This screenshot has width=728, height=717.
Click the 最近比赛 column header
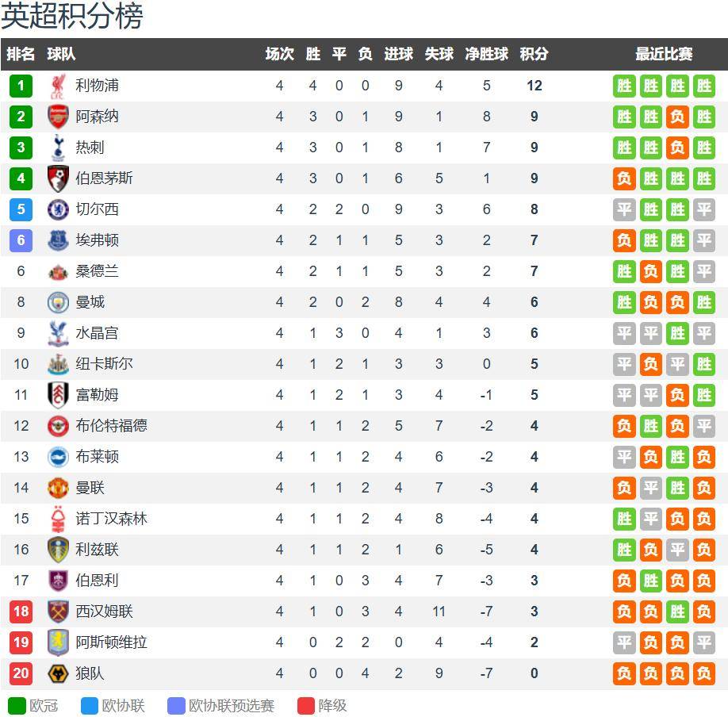pyautogui.click(x=664, y=54)
